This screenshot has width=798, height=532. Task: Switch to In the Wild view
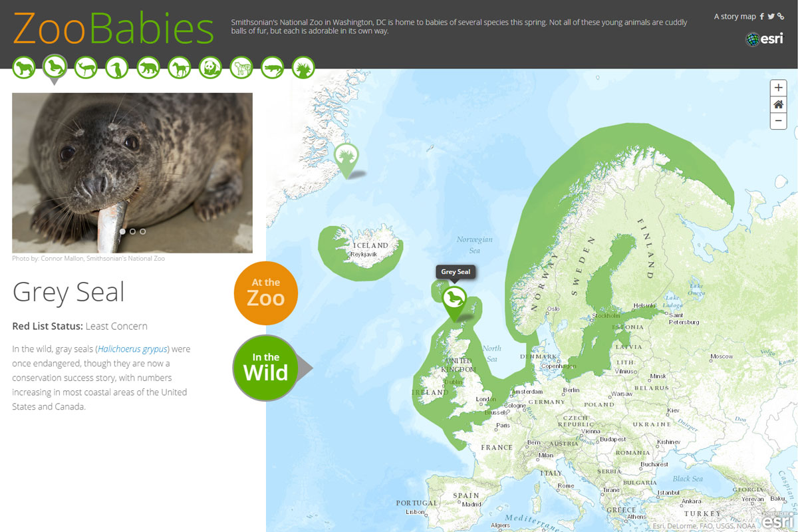pos(265,368)
